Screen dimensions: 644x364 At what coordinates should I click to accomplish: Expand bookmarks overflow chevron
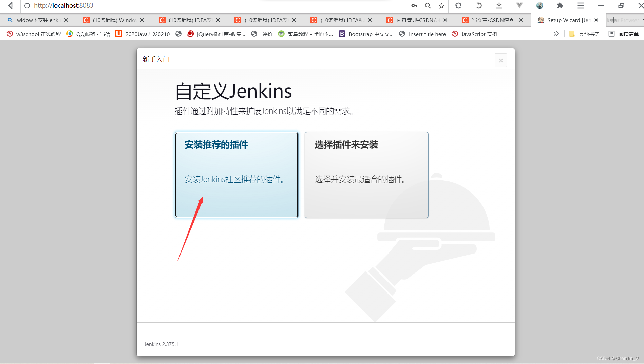556,34
